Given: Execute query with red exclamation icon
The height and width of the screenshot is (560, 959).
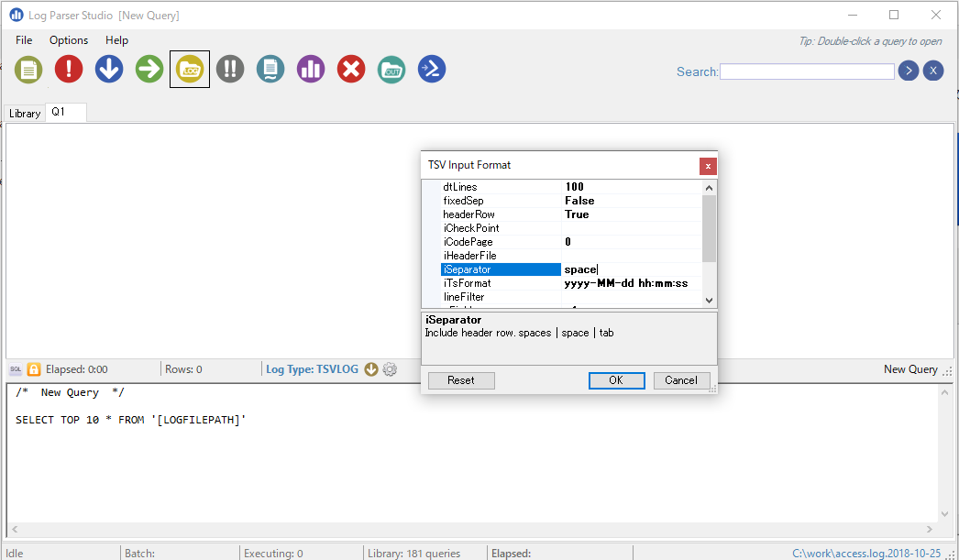Looking at the screenshot, I should 69,69.
